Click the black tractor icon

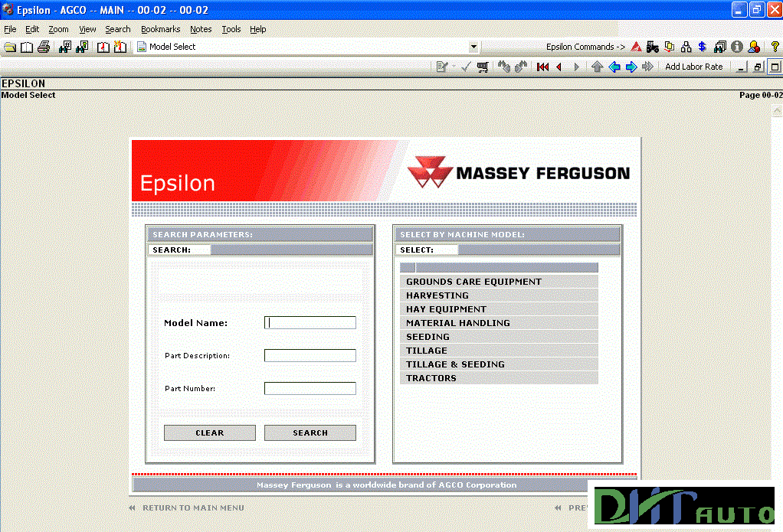point(653,47)
